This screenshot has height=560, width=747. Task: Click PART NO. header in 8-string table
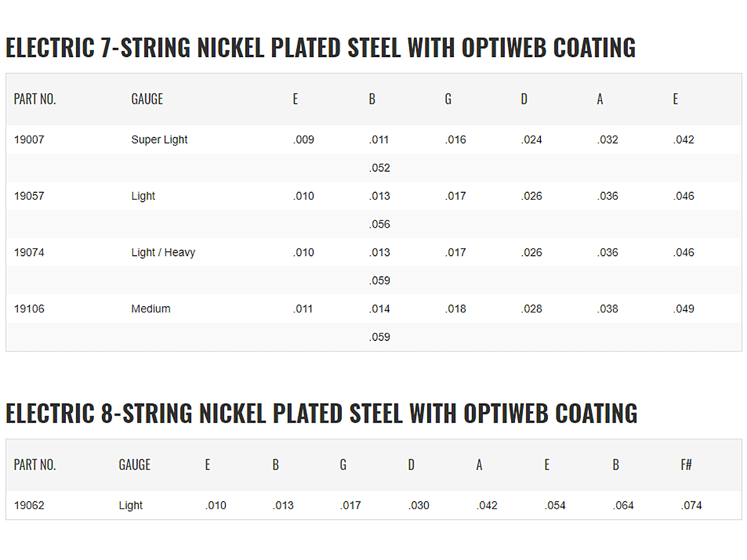coord(35,465)
